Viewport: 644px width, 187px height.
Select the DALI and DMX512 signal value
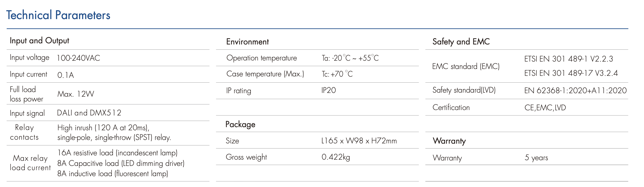pos(89,113)
